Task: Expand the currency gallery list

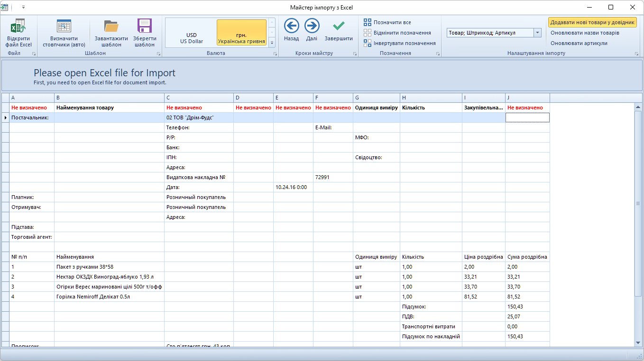Action: (x=272, y=43)
